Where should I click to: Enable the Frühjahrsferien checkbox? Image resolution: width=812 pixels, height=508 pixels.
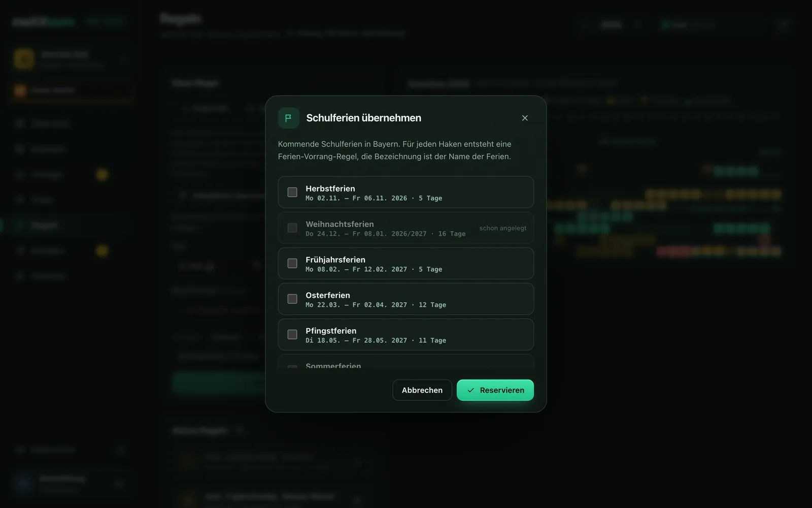(292, 263)
